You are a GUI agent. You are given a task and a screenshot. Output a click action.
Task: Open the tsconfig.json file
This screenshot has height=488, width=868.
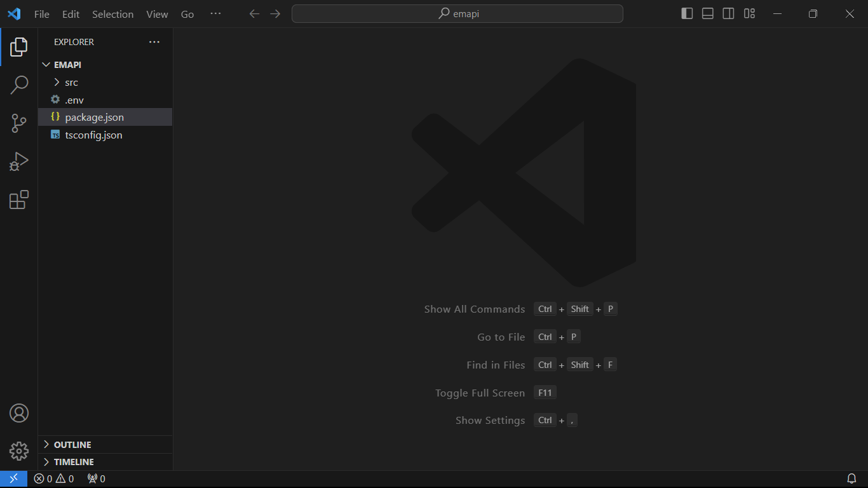tap(93, 135)
